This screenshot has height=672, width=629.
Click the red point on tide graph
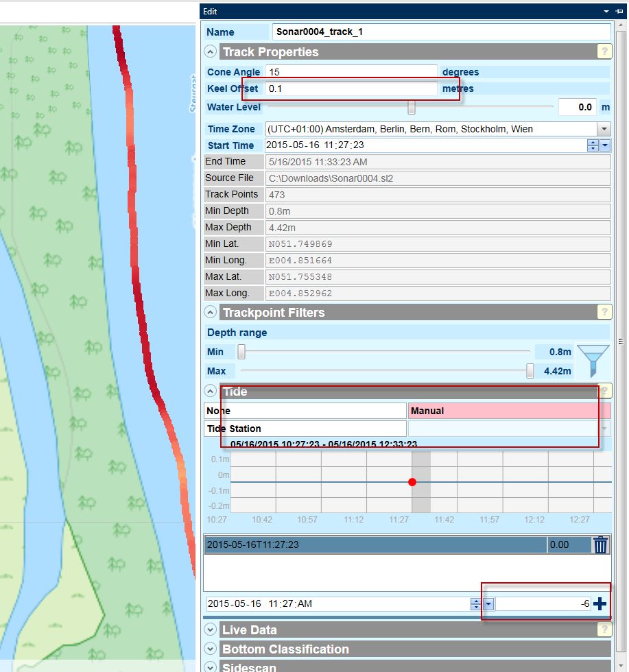[x=412, y=482]
